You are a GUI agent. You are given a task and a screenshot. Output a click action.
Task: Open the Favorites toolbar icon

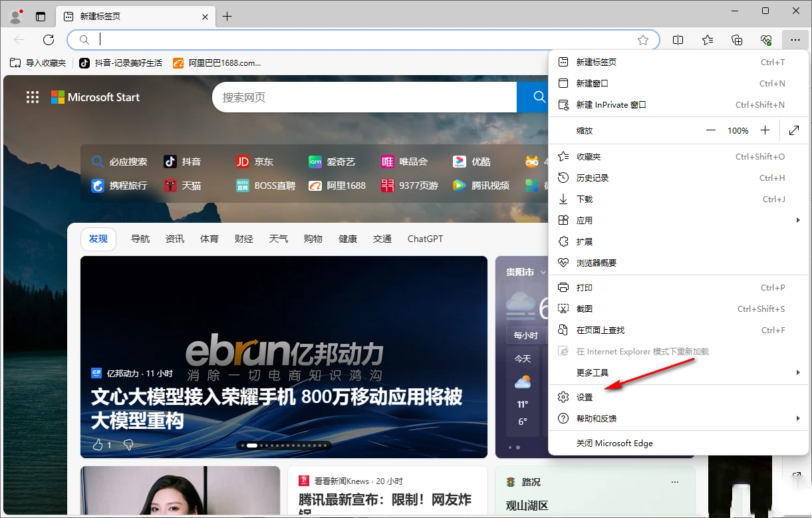(708, 40)
